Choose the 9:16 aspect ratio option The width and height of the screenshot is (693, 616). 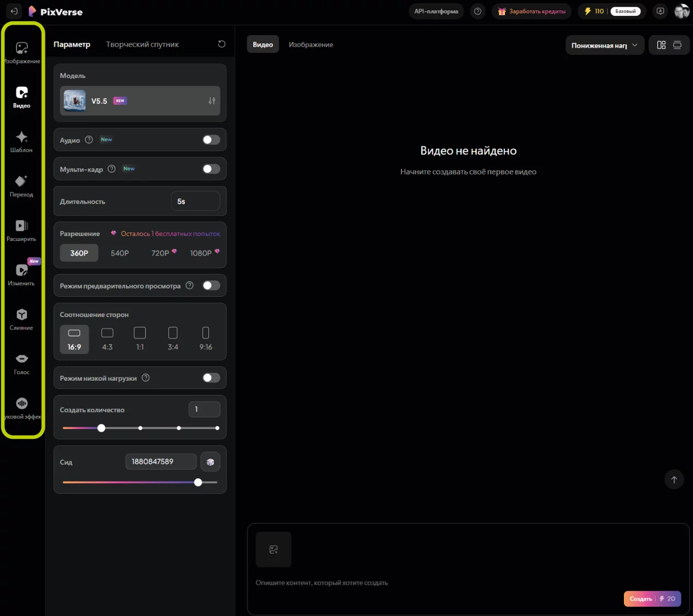coord(206,338)
